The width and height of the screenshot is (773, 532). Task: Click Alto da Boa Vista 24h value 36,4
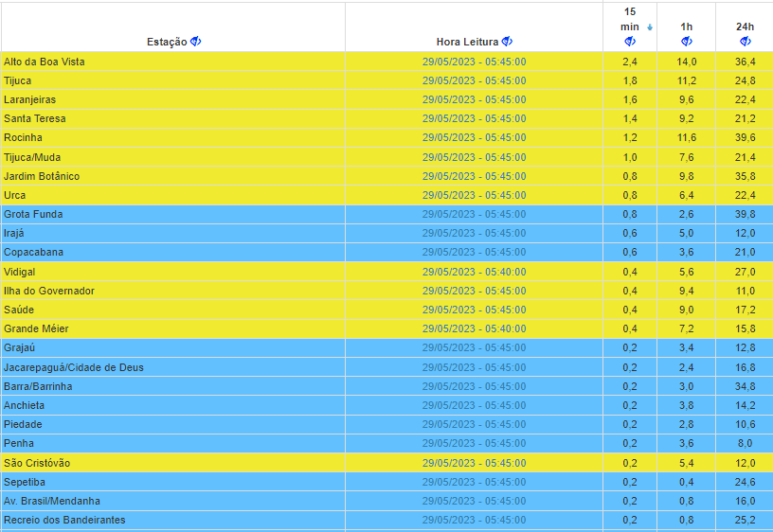point(746,62)
